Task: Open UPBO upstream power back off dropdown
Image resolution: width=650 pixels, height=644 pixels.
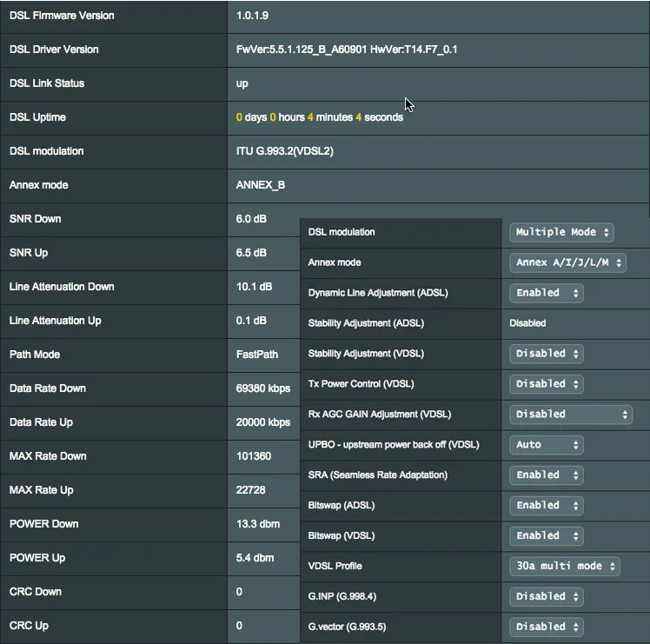Action: [547, 444]
